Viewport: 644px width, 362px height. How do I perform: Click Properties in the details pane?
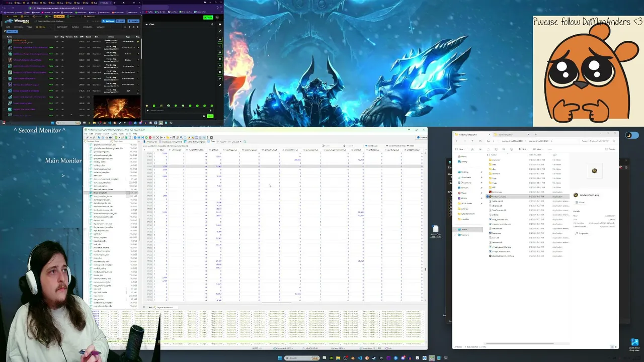pos(583,233)
